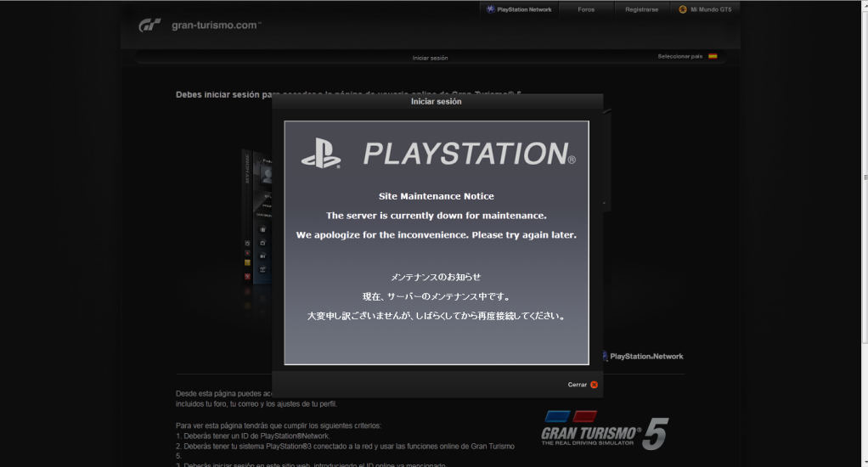
Task: Close the dialog using Cerrar text
Action: coord(577,385)
